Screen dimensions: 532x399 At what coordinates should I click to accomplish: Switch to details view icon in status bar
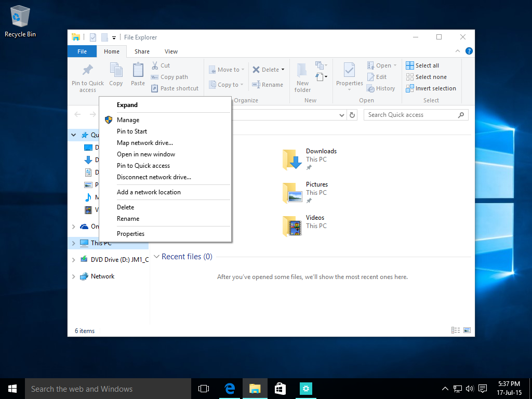click(x=456, y=330)
